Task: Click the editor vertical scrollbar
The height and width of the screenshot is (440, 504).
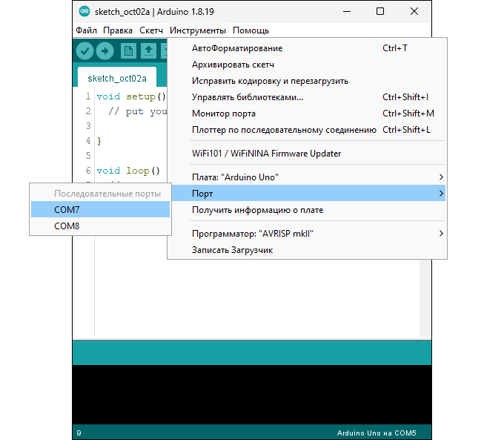Action: coord(425,298)
